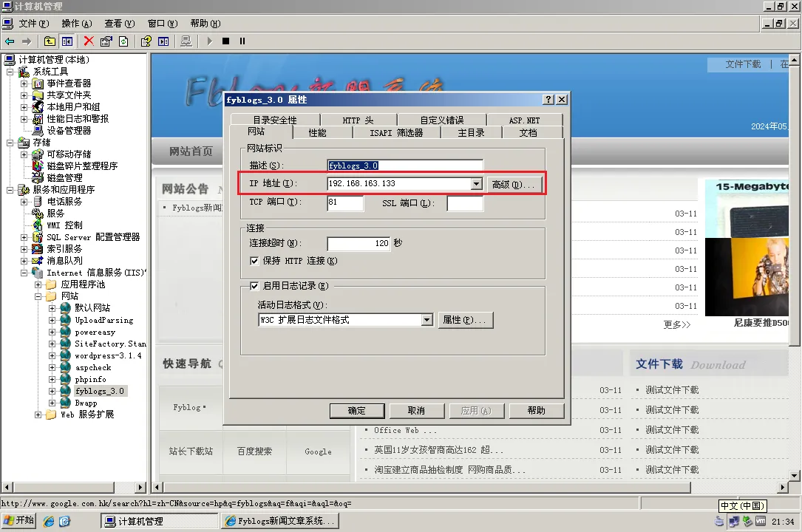Click the Back navigation arrow in toolbar

click(10, 41)
